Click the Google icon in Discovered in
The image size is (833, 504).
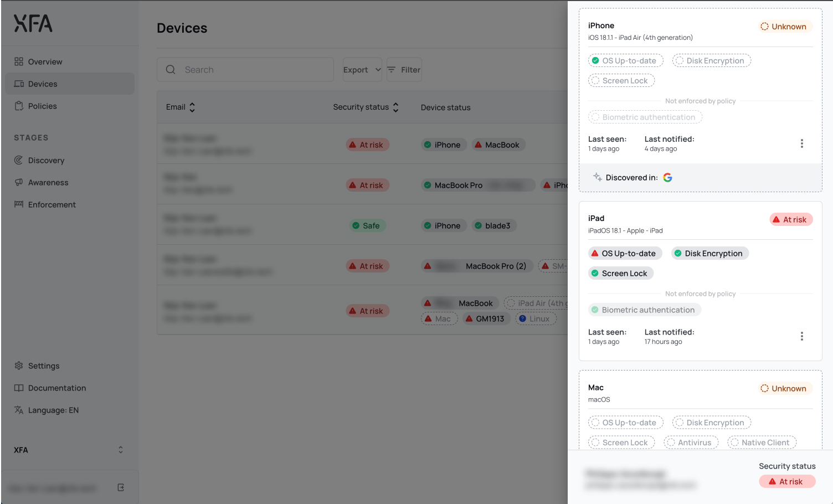click(x=667, y=177)
